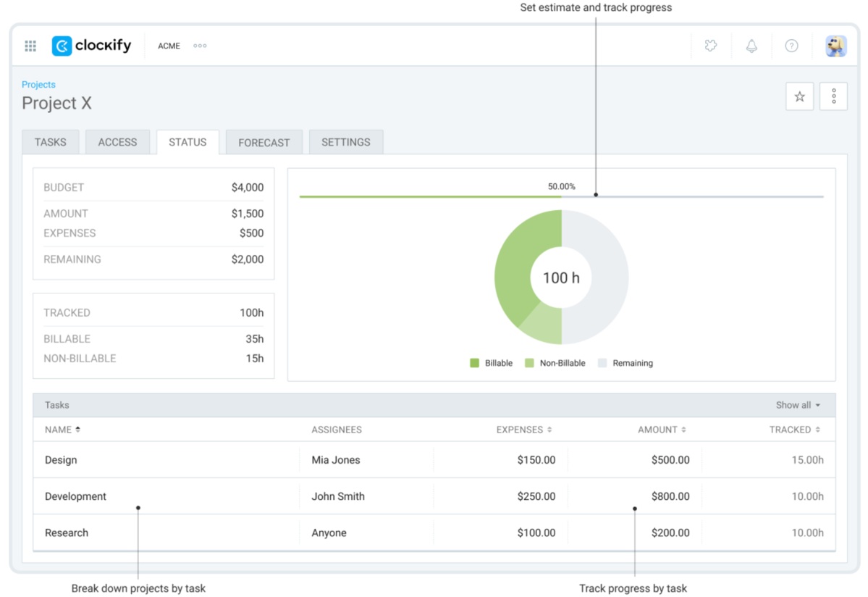
Task: Go back to Projects breadcrumb link
Action: tap(39, 84)
